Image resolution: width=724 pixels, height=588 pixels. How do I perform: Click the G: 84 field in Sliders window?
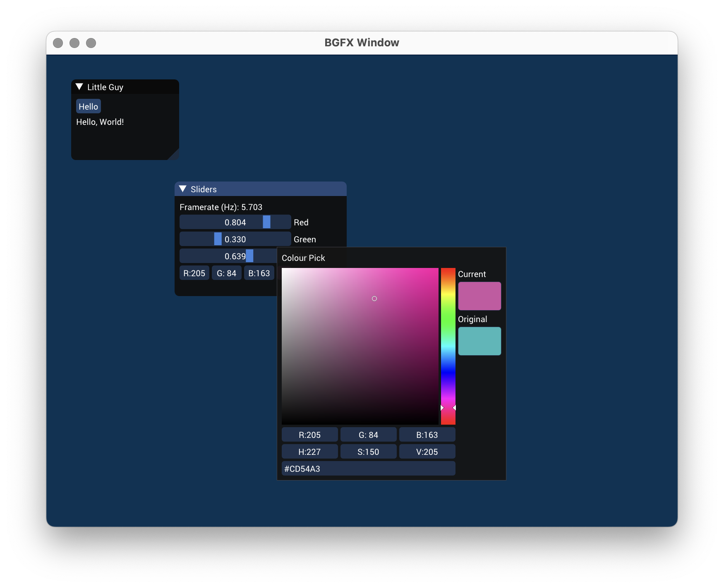[226, 273]
